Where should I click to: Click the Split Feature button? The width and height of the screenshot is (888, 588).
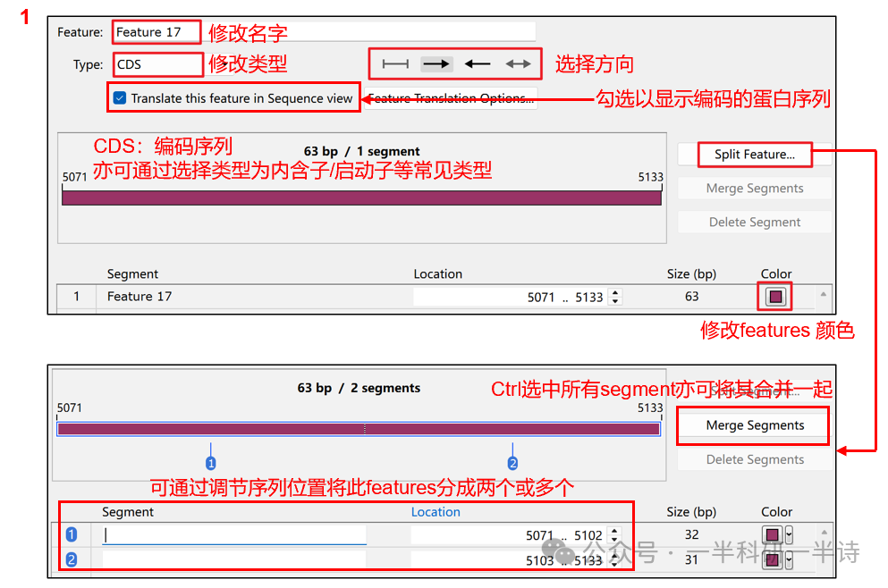754,155
